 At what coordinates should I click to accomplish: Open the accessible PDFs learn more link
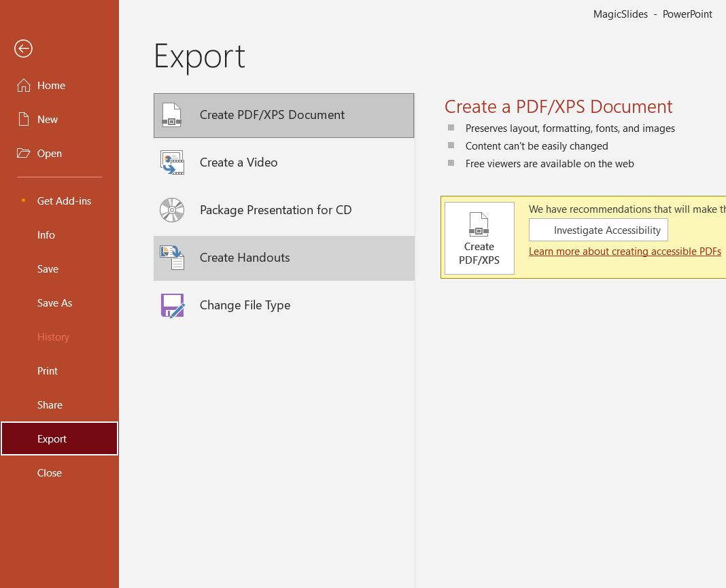click(x=625, y=252)
